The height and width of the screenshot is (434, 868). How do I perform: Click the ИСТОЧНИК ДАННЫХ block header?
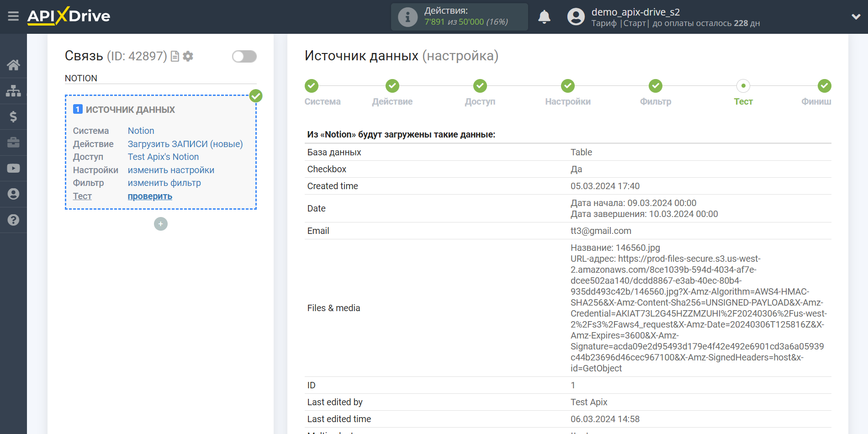click(x=130, y=110)
